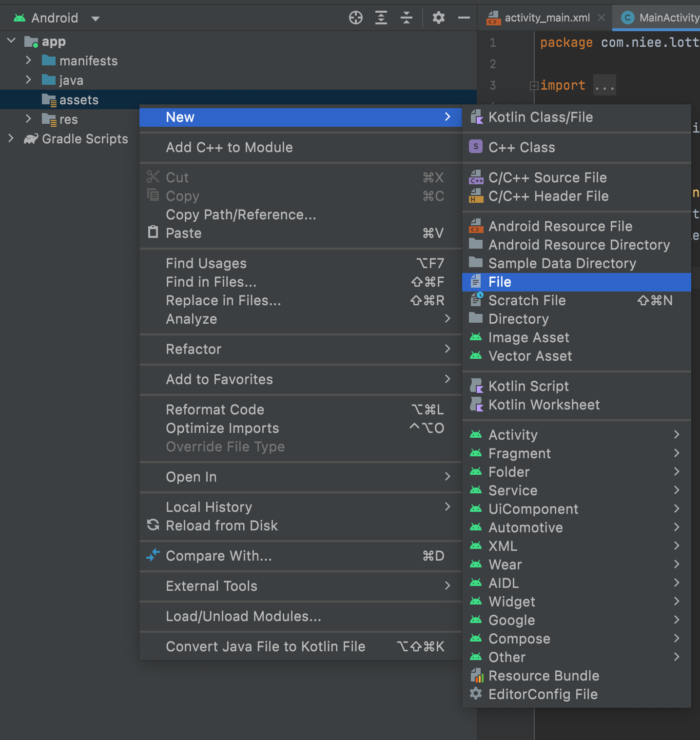Click the Scratch File icon
The image size is (700, 740).
(476, 299)
